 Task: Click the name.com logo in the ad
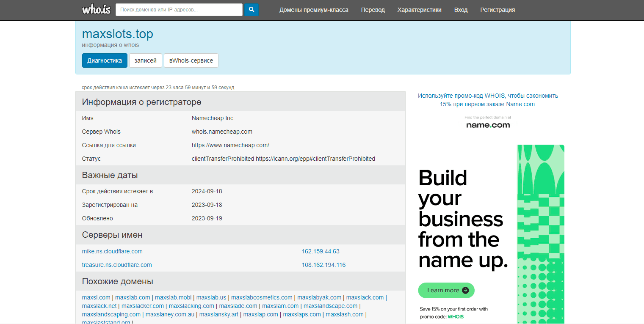[x=488, y=125]
